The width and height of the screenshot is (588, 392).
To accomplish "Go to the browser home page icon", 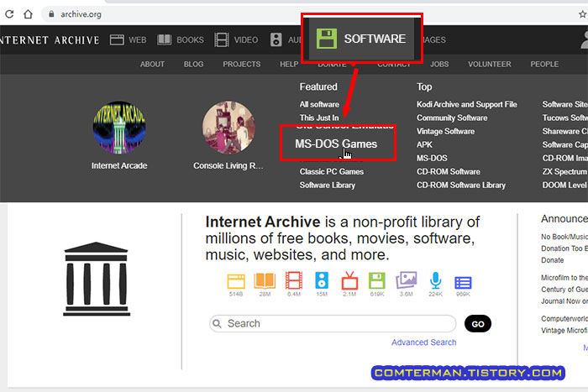I will (28, 14).
